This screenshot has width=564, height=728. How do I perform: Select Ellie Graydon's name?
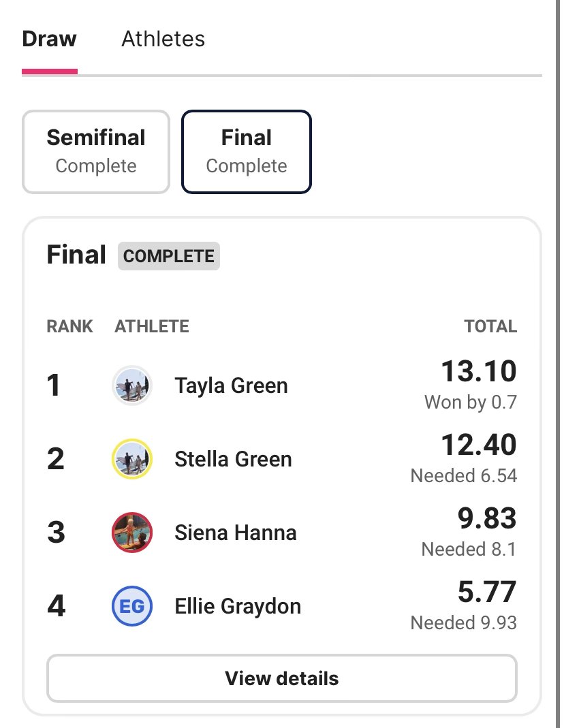(x=238, y=606)
